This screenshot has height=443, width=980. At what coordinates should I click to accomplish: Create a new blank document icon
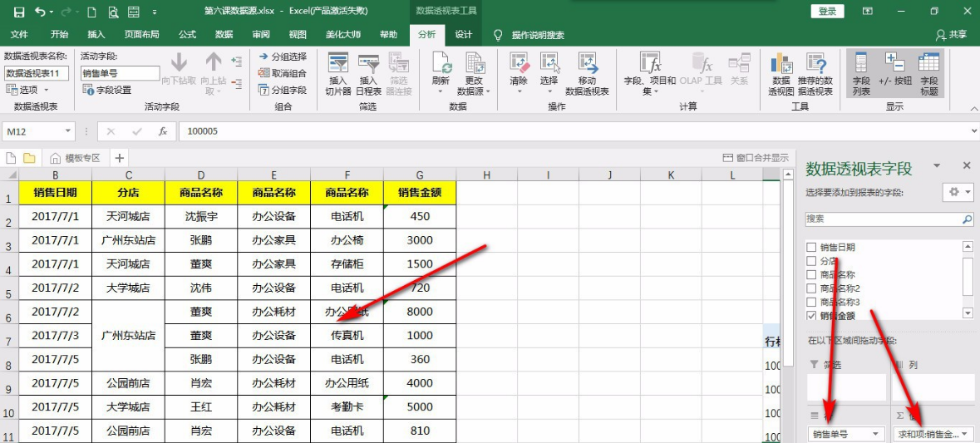click(x=91, y=12)
